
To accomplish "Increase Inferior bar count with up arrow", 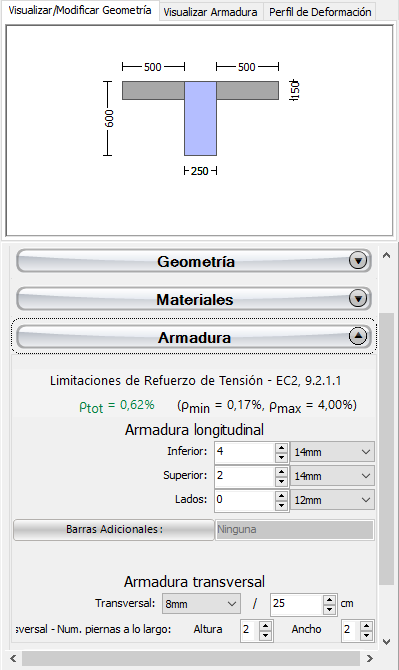I will [281, 448].
